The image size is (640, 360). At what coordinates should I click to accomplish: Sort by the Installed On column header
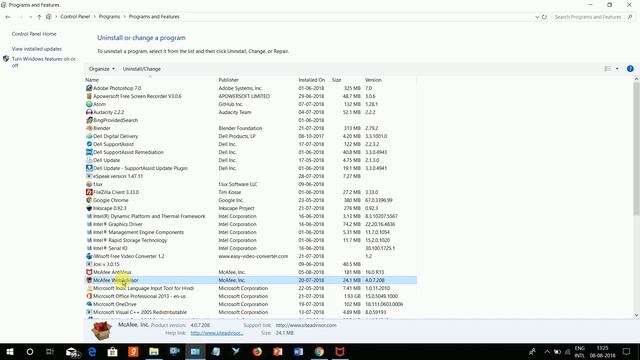tap(311, 80)
